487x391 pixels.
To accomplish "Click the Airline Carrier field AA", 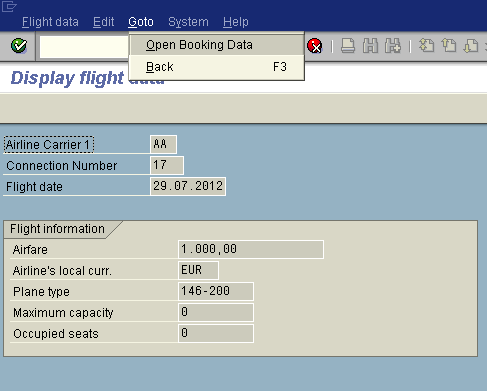I will pos(163,144).
